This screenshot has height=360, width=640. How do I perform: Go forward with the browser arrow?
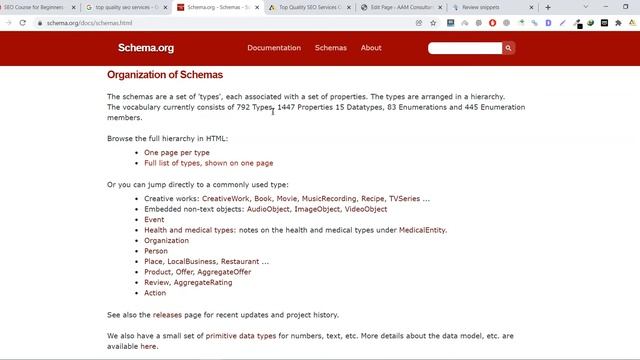point(9,23)
